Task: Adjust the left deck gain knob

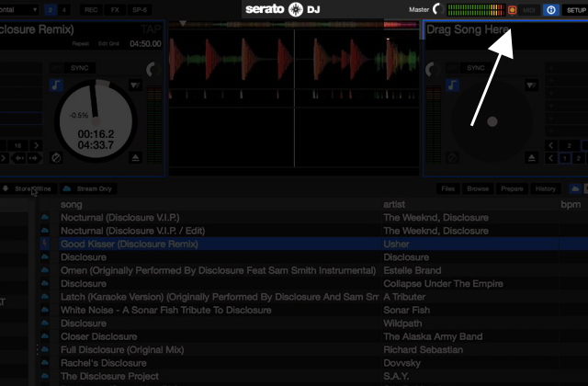Action: pyautogui.click(x=153, y=70)
